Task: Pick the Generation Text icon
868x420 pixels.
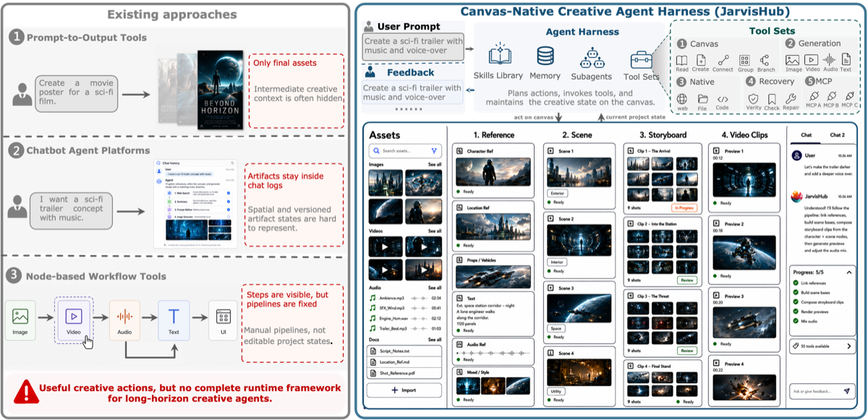Action: [847, 60]
